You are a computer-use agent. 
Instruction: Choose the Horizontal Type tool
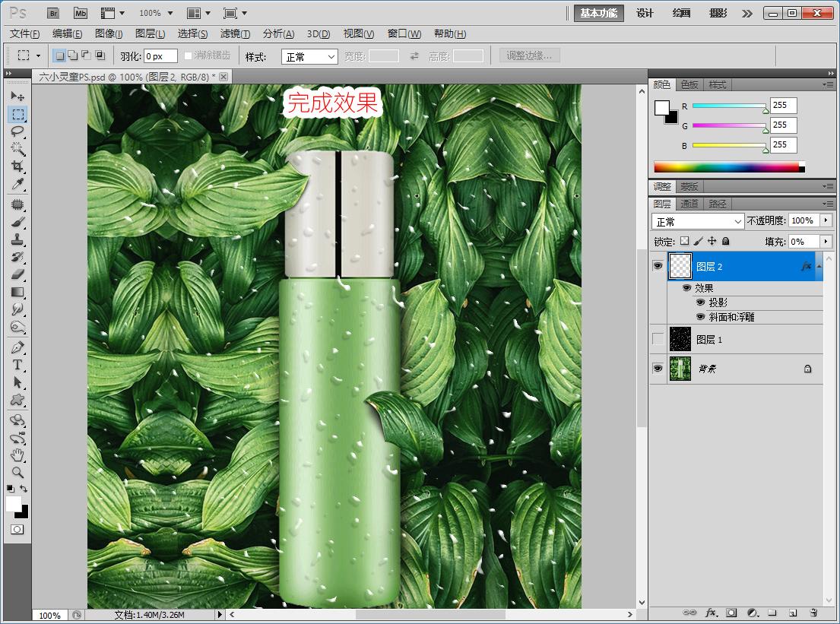18,365
